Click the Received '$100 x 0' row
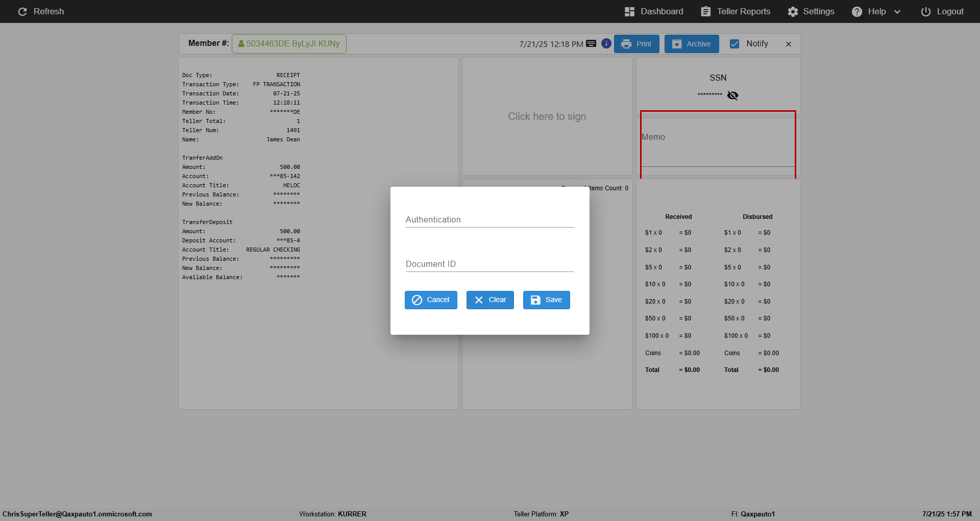This screenshot has width=980, height=521. [668, 336]
